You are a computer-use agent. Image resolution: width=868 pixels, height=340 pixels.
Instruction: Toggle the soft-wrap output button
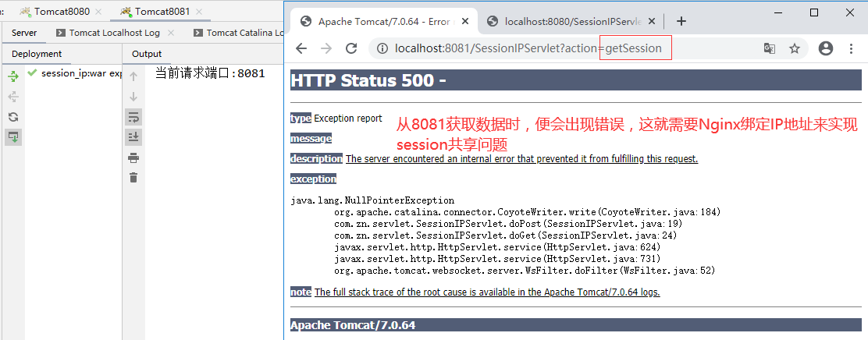pyautogui.click(x=133, y=117)
